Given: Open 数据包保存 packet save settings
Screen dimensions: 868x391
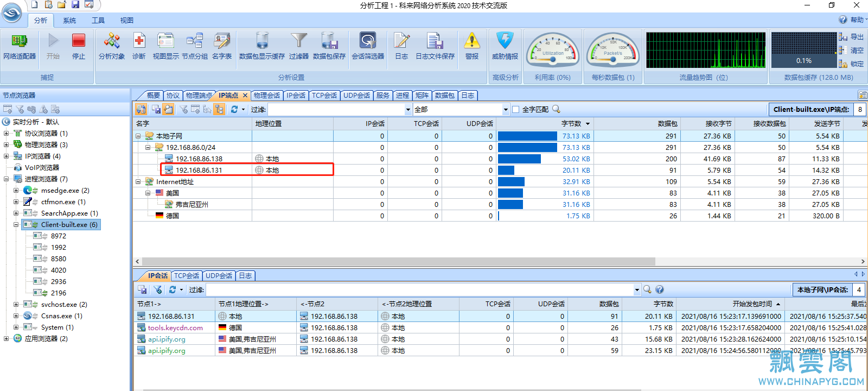Looking at the screenshot, I should [329, 47].
